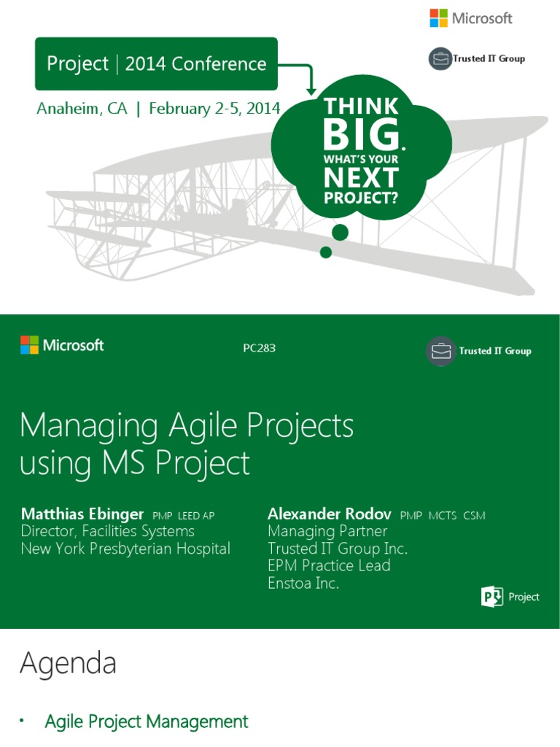Click the Matthias Ebinger speaker name
Screen dimensions: 560x747
click(82, 514)
